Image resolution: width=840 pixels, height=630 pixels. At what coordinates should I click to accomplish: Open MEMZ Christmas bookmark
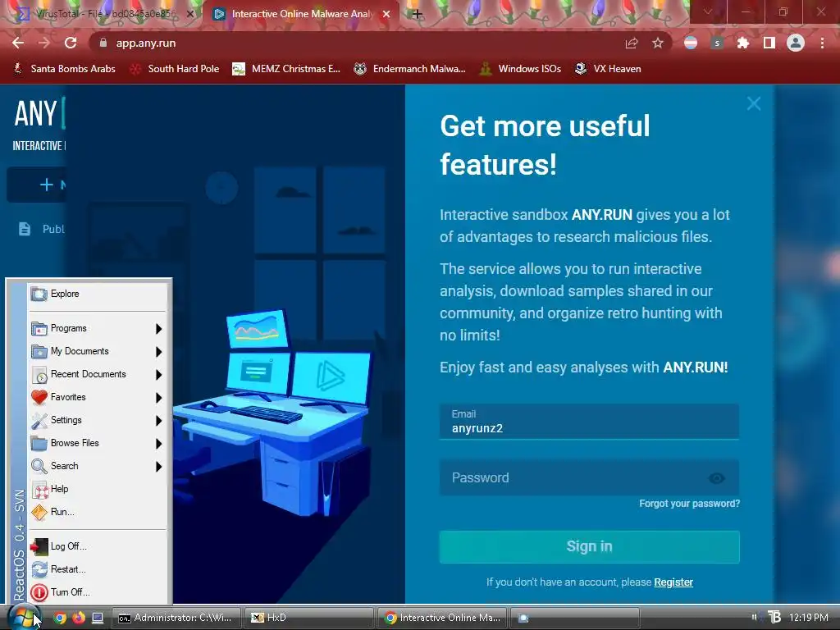[x=286, y=69]
